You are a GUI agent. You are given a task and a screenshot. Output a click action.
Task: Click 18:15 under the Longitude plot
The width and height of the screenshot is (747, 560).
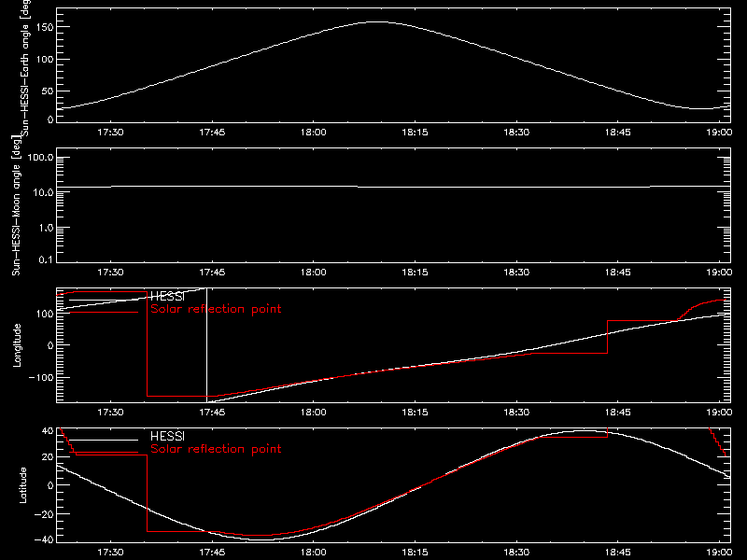(x=415, y=413)
